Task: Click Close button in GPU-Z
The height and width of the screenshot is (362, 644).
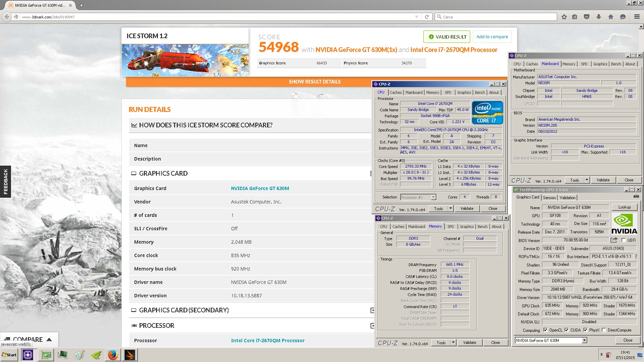Action: pyautogui.click(x=628, y=340)
